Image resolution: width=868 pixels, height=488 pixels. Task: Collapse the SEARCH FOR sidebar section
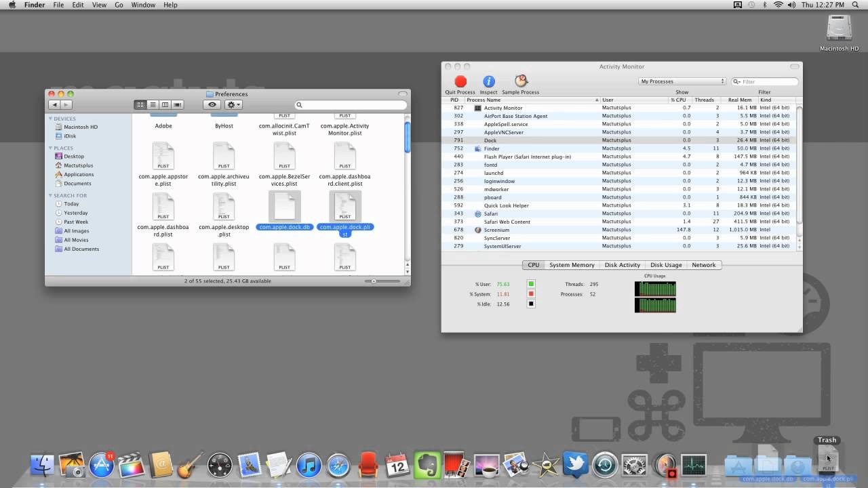[x=51, y=195]
